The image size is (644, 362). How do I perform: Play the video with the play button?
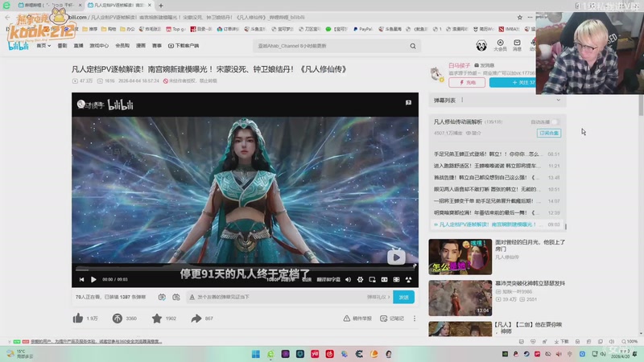click(93, 279)
